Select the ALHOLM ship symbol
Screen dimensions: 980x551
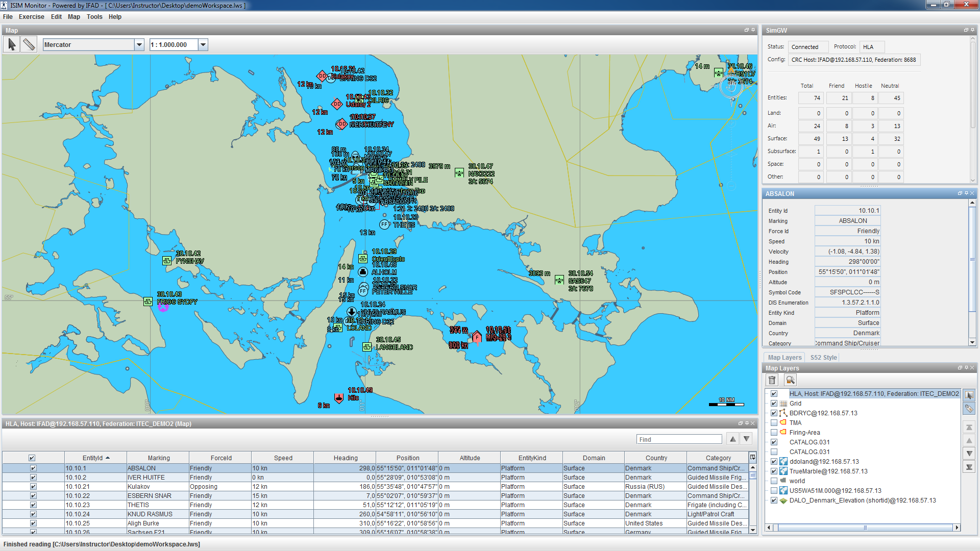363,272
